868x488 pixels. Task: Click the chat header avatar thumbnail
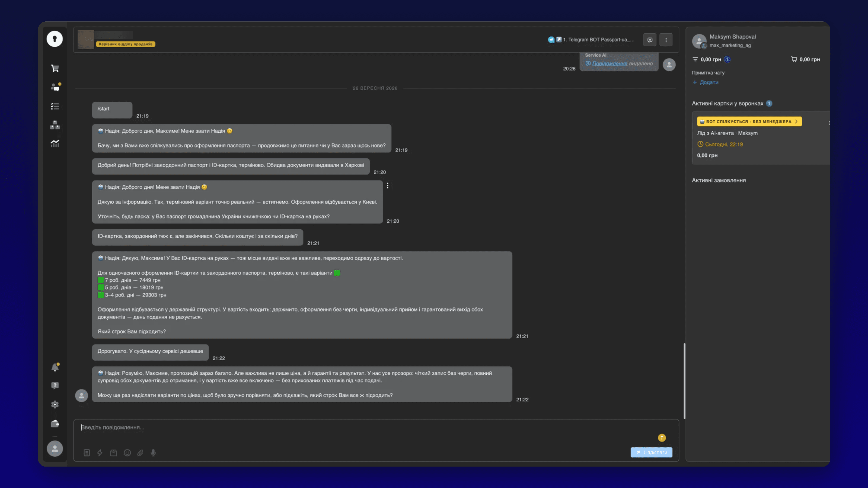coord(86,39)
